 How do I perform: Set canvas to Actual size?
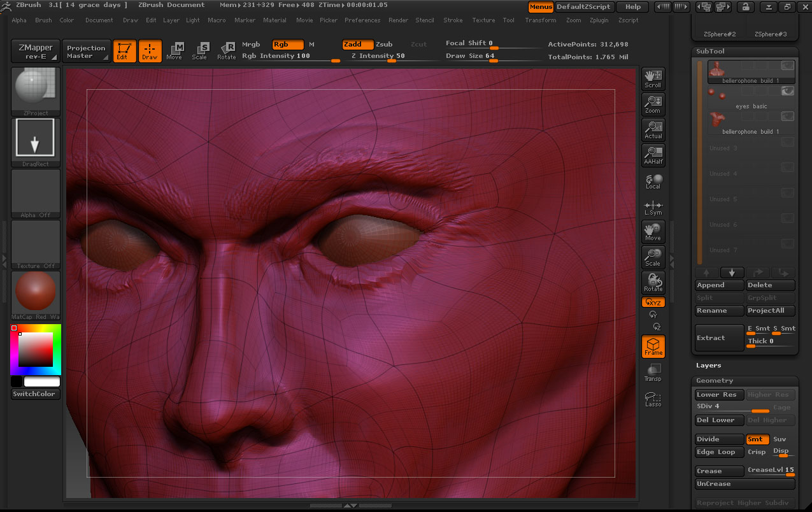pos(653,130)
